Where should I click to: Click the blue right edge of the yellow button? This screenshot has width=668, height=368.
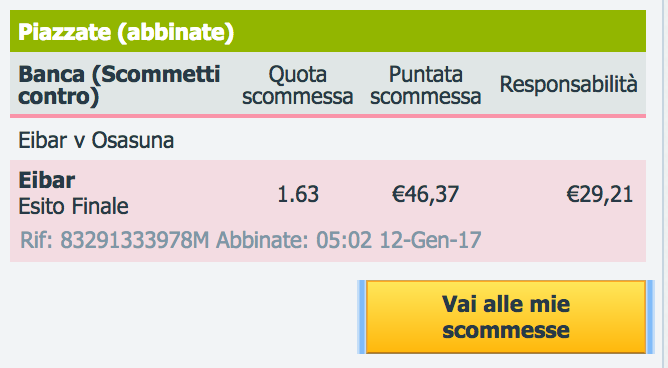[651, 317]
